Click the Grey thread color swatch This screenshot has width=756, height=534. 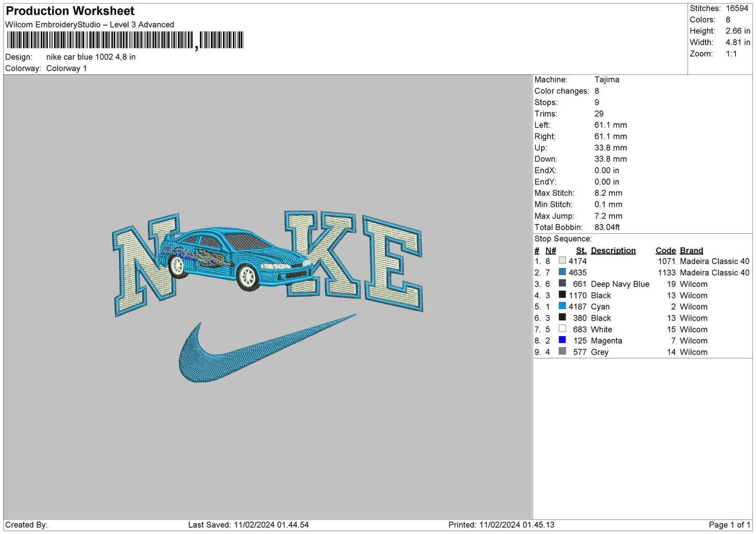562,351
